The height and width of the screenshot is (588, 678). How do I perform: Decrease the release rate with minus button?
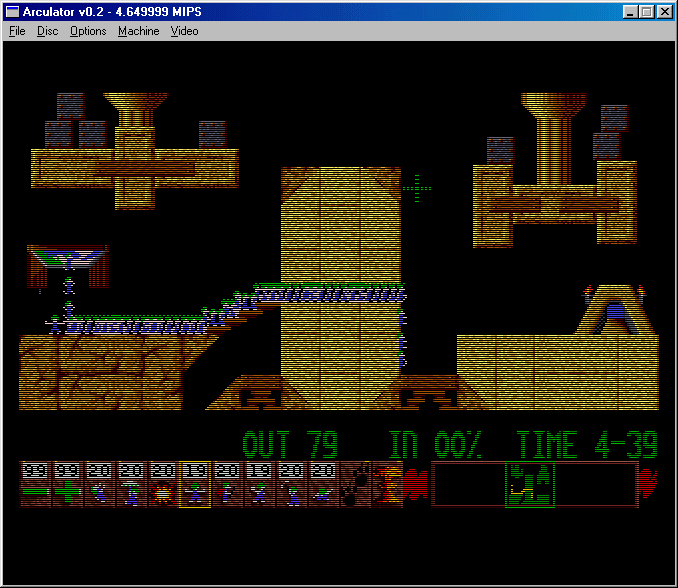pos(37,485)
